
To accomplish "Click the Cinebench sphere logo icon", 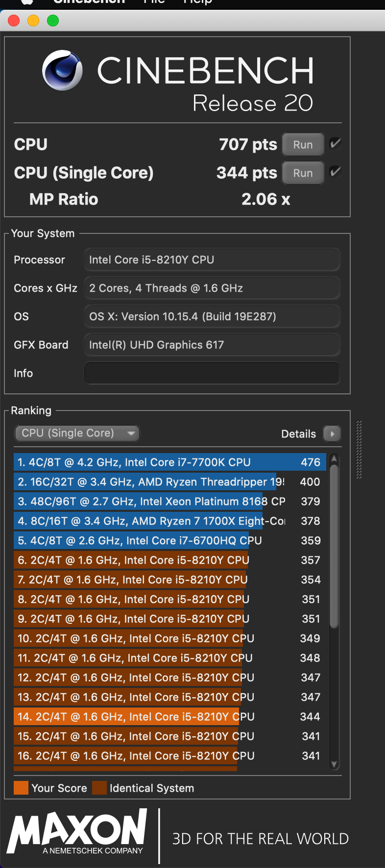I will pos(62,70).
